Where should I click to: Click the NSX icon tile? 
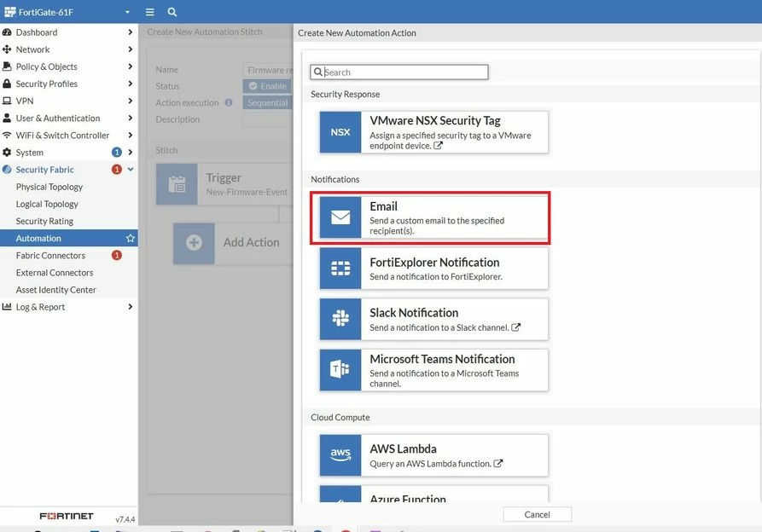coord(340,132)
